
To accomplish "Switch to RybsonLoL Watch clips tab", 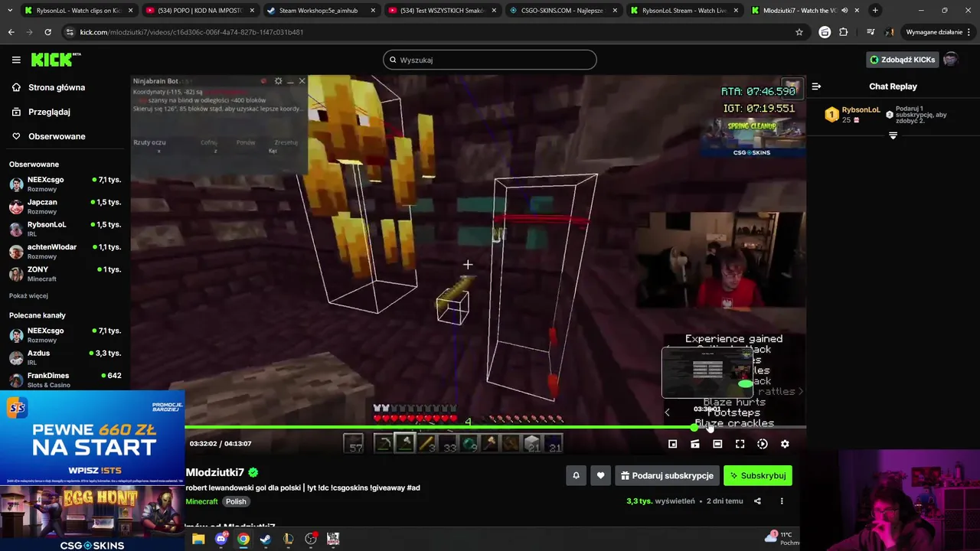I will pos(79,11).
